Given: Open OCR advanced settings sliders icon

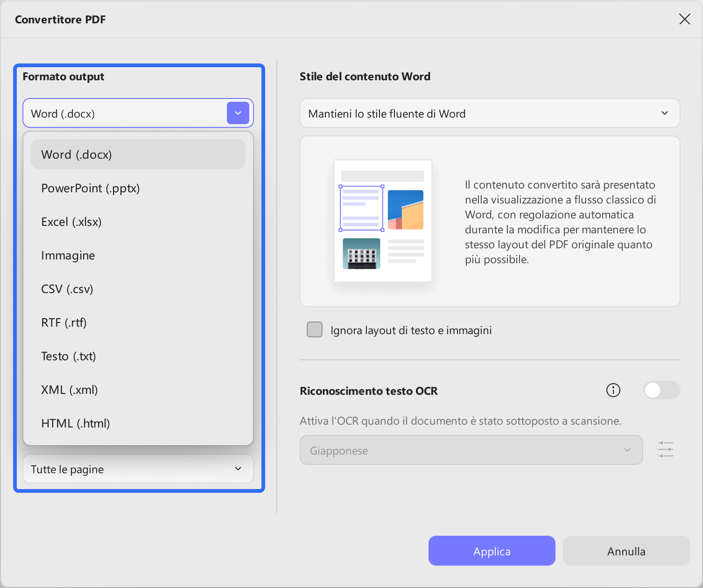Looking at the screenshot, I should pos(665,449).
